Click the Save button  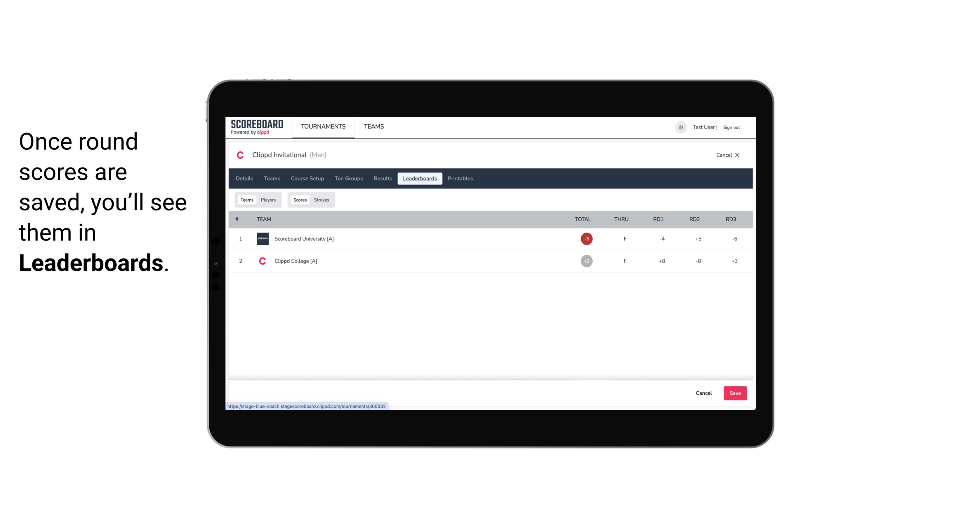[x=734, y=393]
